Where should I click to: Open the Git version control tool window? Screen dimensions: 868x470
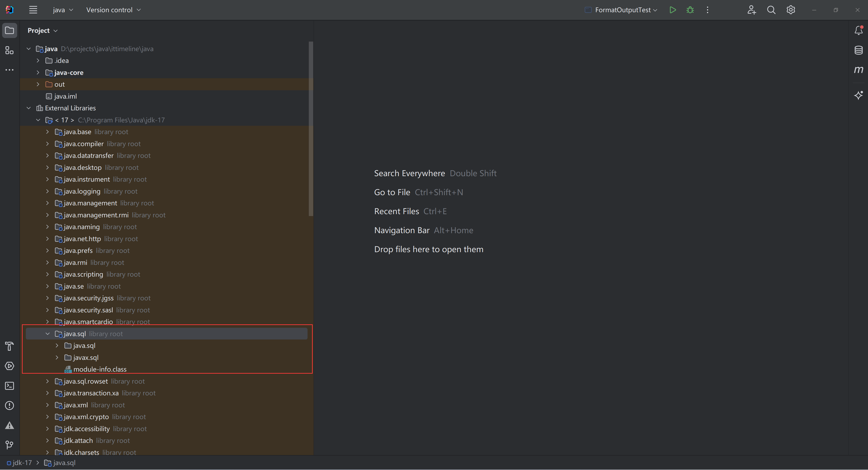[9, 445]
